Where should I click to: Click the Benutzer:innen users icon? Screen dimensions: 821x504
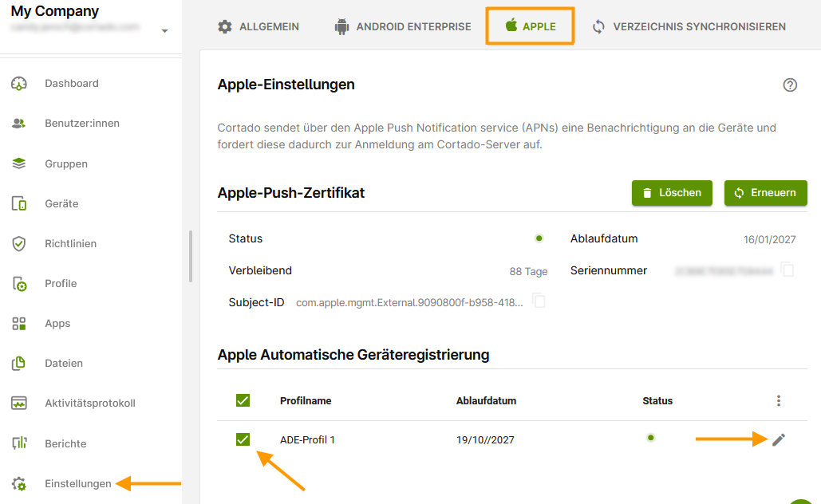pyautogui.click(x=19, y=124)
